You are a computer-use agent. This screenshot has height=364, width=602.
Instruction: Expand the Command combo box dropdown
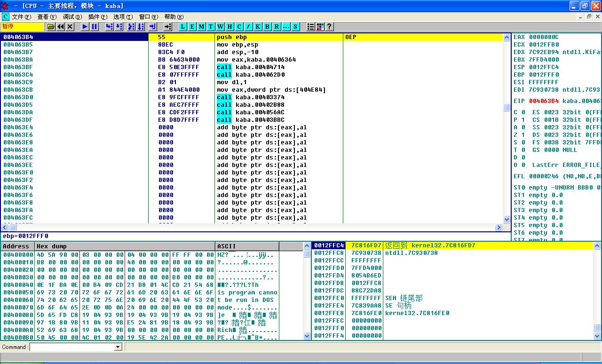coord(118,347)
